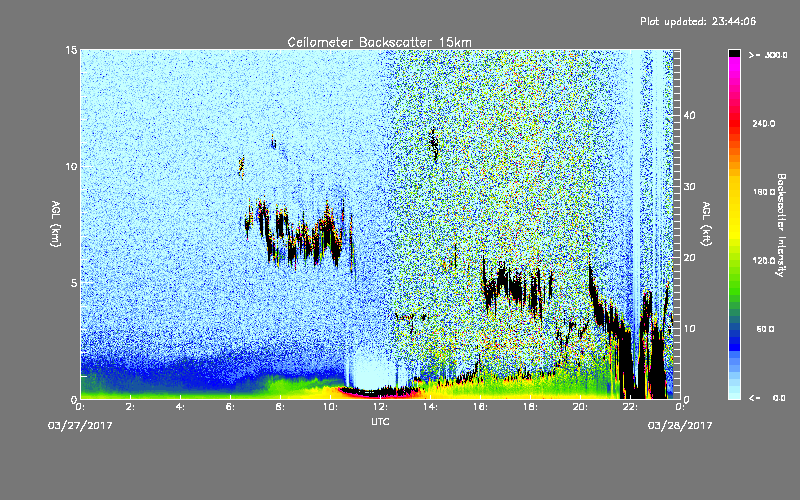Viewport: 800px width, 500px height.
Task: Click the "40" tick on the kft axis
Action: [689, 115]
